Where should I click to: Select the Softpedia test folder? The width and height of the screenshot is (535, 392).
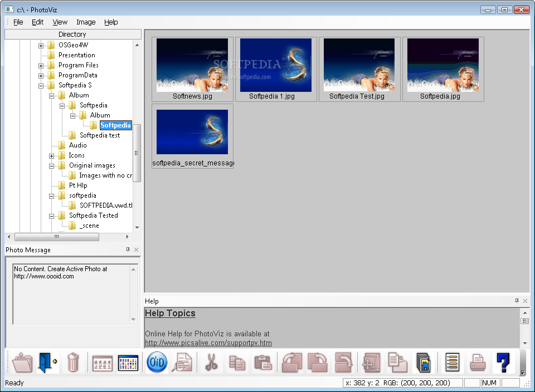coord(100,135)
